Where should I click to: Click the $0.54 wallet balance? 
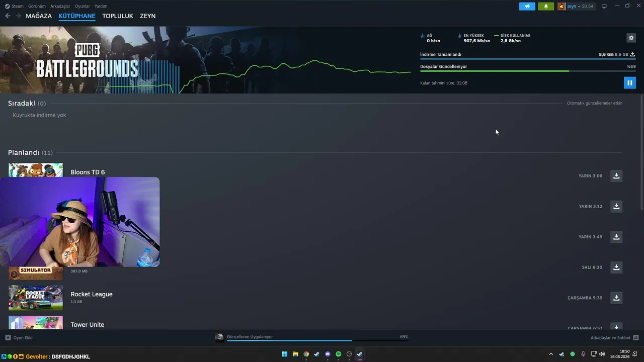point(588,7)
